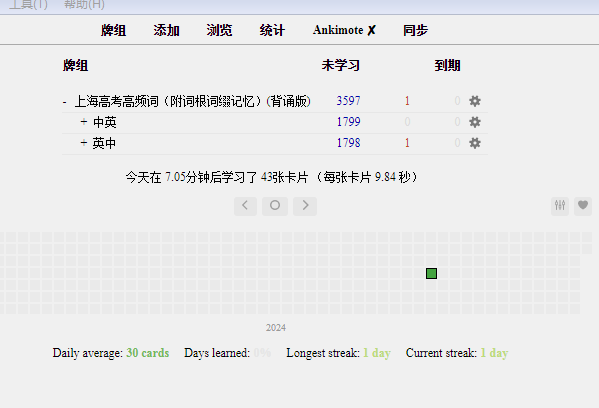Go to next year in heatmap
The image size is (599, 408).
tap(305, 206)
